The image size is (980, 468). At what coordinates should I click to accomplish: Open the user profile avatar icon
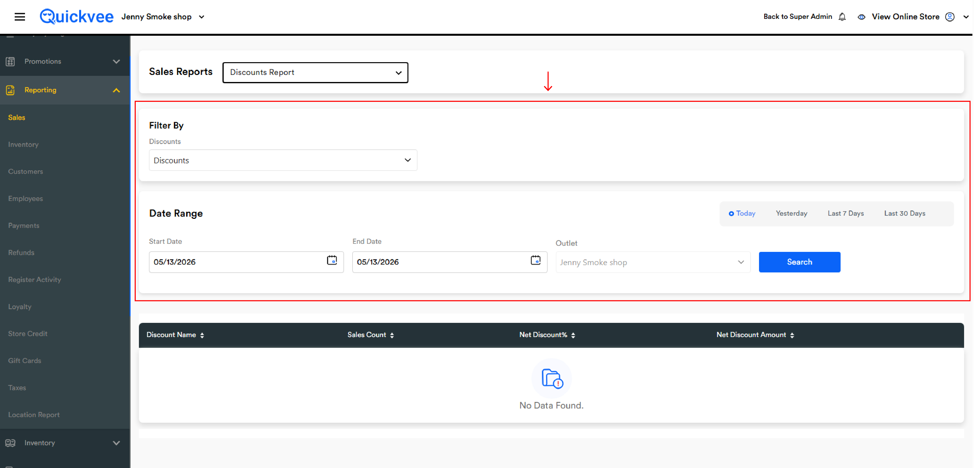950,17
